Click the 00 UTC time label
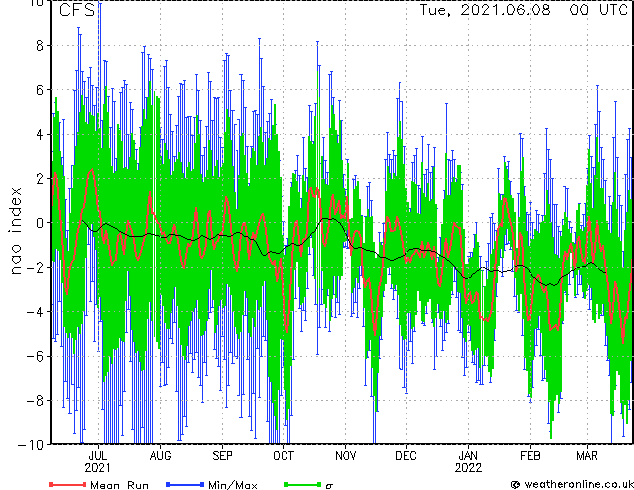The width and height of the screenshot is (634, 490). pyautogui.click(x=598, y=10)
